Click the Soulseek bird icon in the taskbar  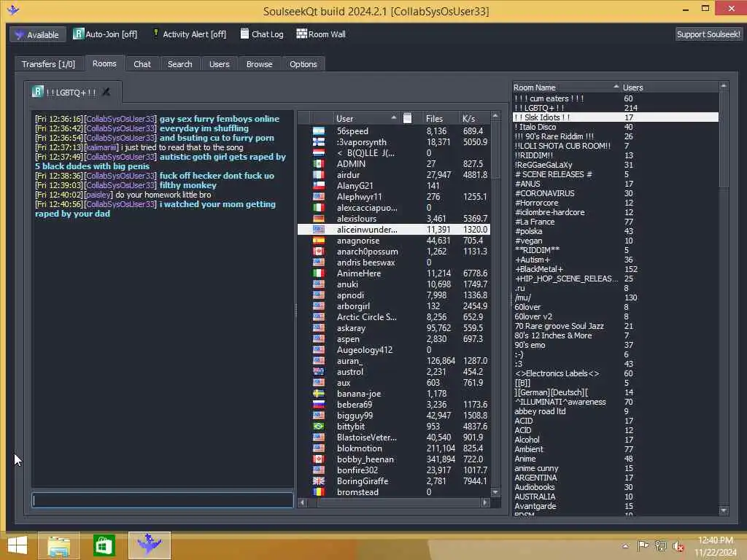(149, 545)
